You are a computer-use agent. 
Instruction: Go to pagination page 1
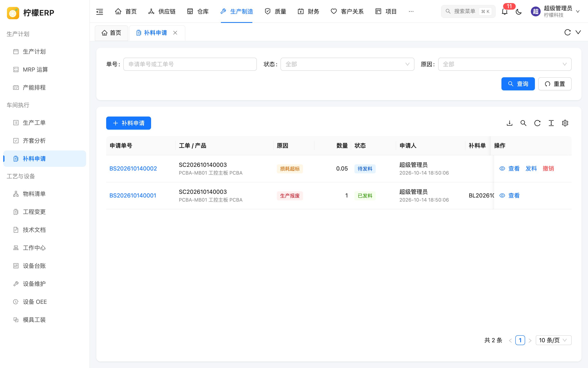click(x=520, y=340)
